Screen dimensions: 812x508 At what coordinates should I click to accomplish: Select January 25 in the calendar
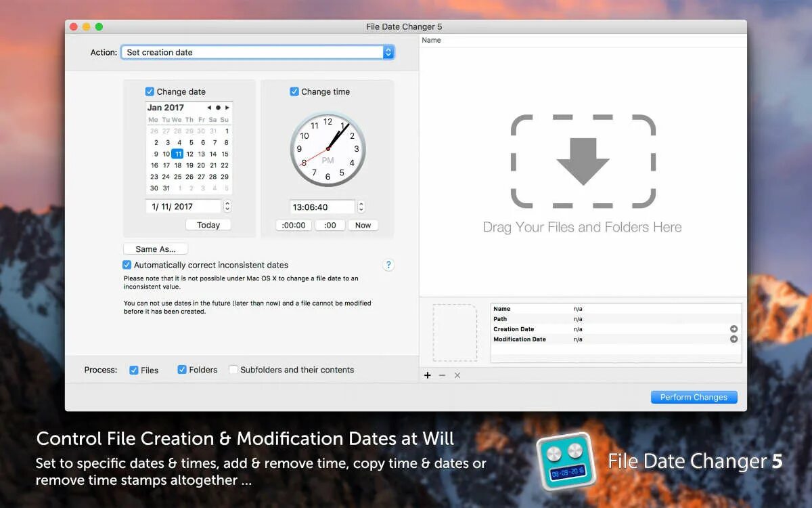[x=177, y=177]
